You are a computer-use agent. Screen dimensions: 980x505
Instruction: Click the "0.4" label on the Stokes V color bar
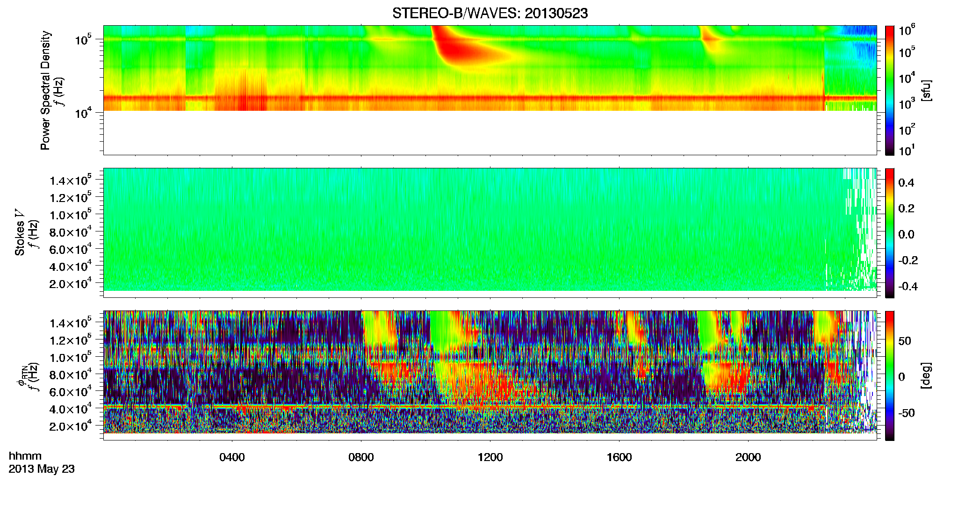click(906, 183)
